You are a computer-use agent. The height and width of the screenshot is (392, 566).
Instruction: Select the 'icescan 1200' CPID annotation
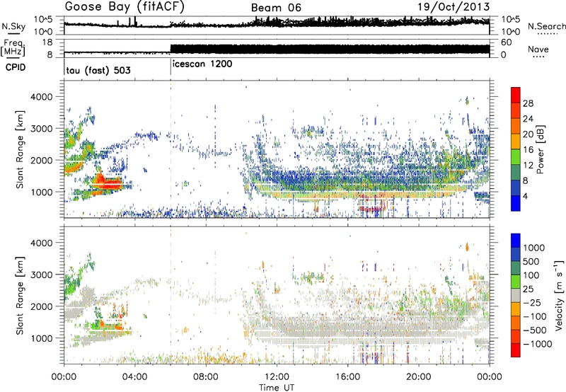[x=202, y=64]
